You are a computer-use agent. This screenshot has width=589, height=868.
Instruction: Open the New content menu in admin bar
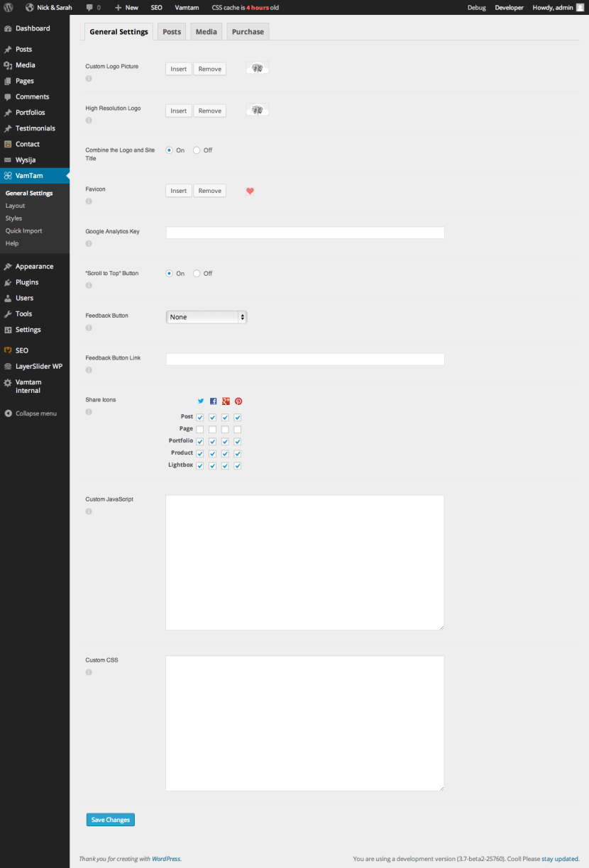click(127, 7)
